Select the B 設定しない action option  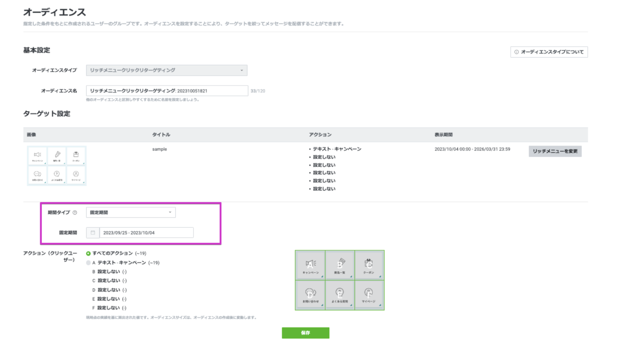(x=109, y=272)
